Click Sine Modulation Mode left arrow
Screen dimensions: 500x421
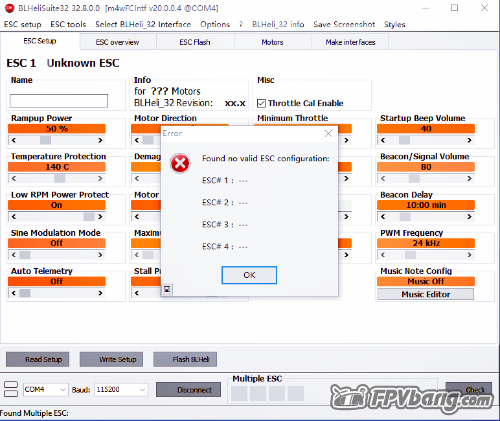pos(13,255)
